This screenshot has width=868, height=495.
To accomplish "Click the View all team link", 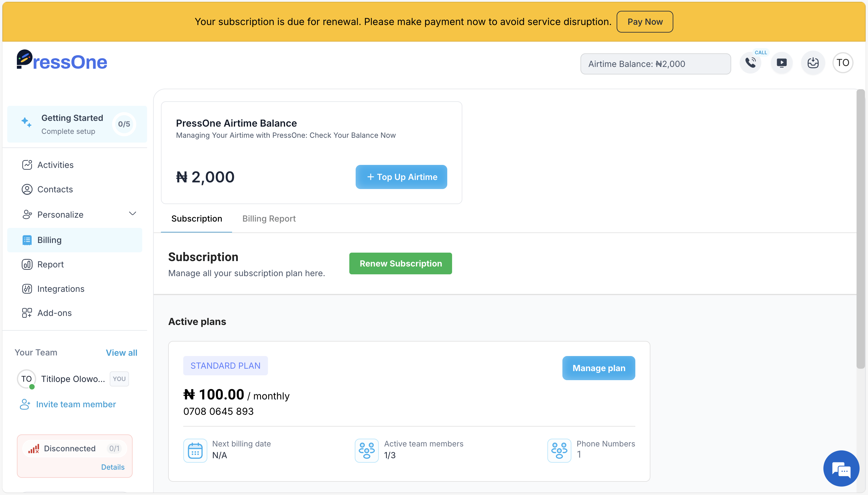I will pyautogui.click(x=121, y=352).
